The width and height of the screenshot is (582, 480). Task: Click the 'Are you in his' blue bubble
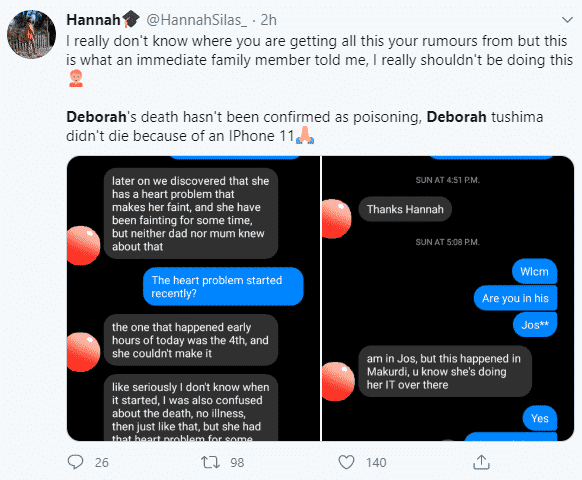coord(515,298)
